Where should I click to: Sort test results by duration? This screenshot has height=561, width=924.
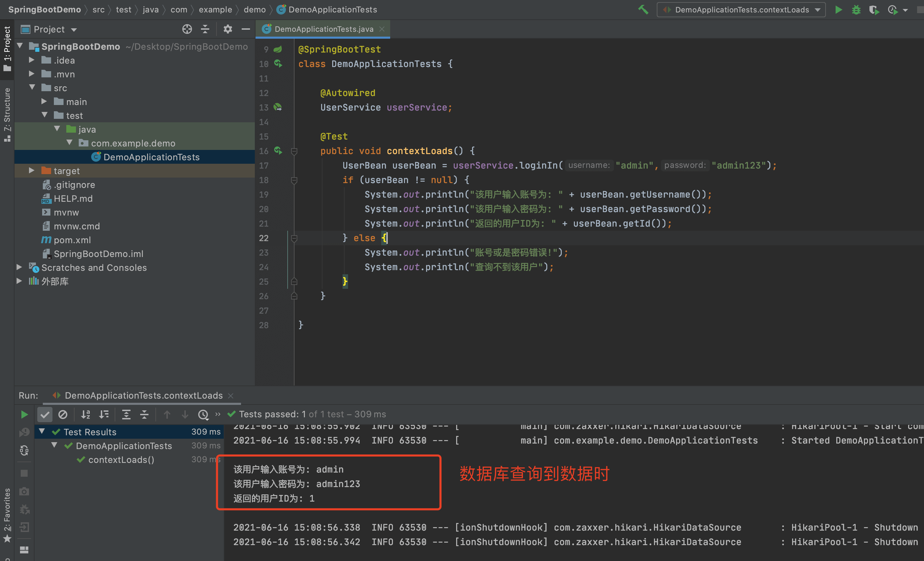pyautogui.click(x=104, y=414)
